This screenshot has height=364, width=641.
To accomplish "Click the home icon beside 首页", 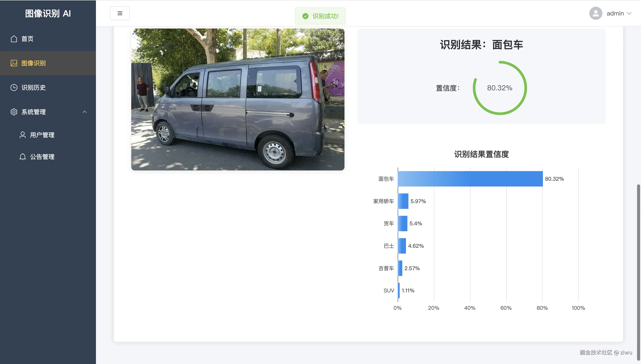I will click(14, 39).
